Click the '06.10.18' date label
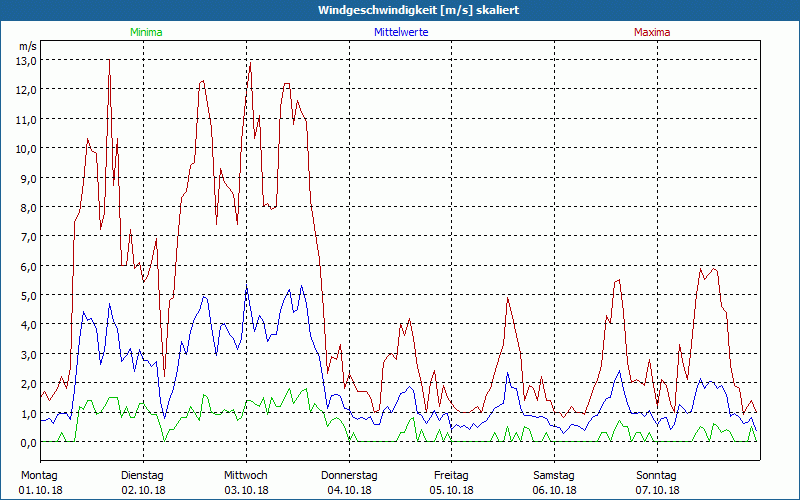This screenshot has height=500, width=800. coord(555,490)
